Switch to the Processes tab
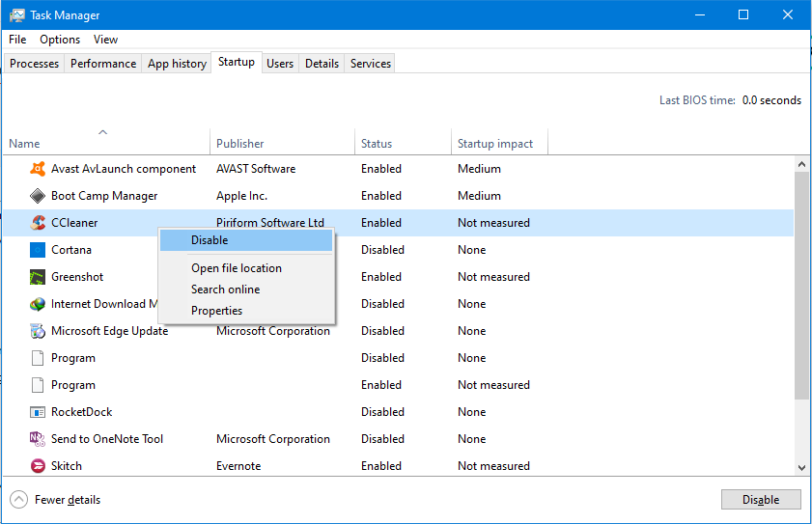This screenshot has height=524, width=812. (x=34, y=63)
